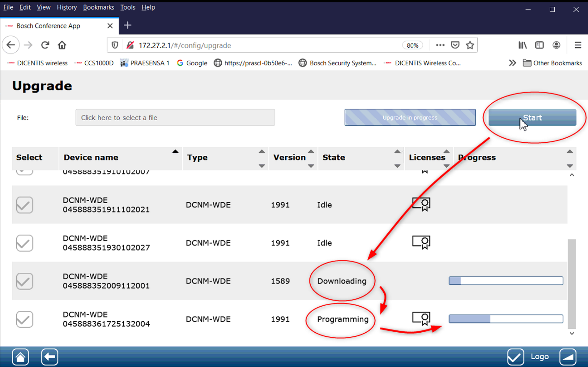
Task: Click the Downloading row progress bar
Action: [x=506, y=281]
